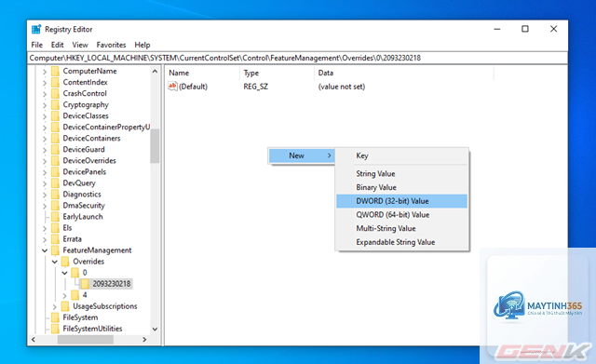Click the registry path address bar
This screenshot has height=364, width=596.
pos(297,58)
